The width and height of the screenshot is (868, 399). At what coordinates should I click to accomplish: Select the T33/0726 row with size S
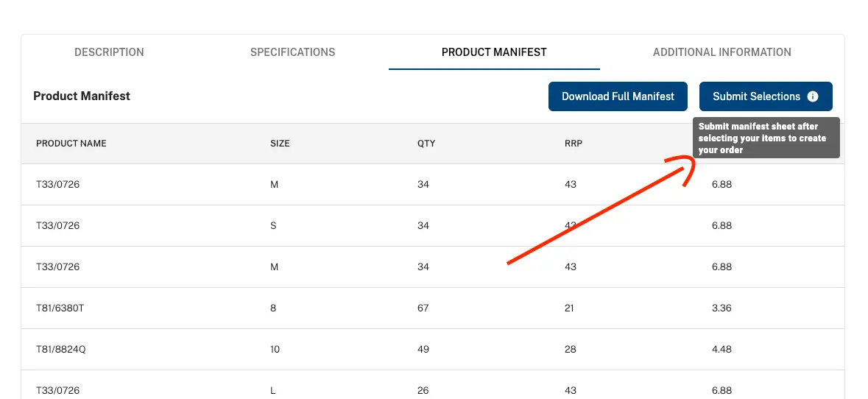coord(433,226)
